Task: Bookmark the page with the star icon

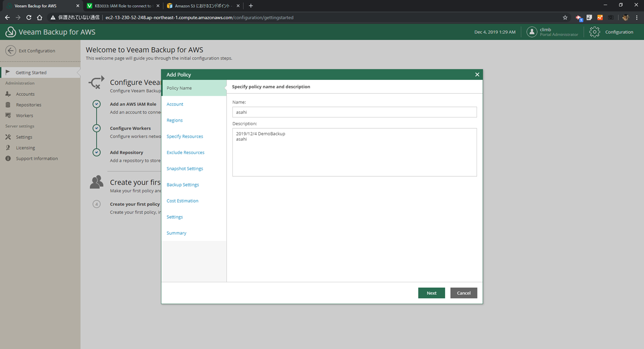Action: pos(565,18)
